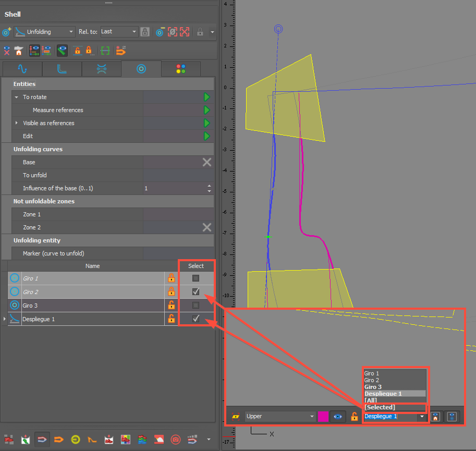Click the add rotation icon with plus
The image size is (476, 451).
pyautogui.click(x=6, y=32)
